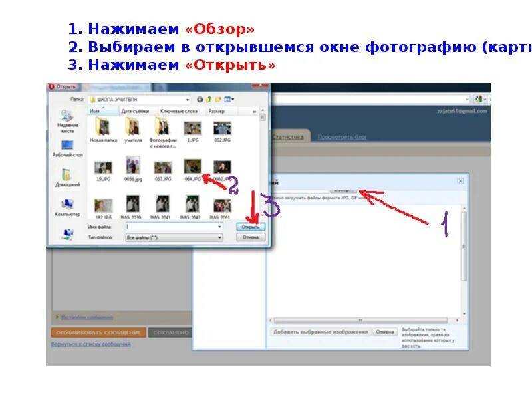Expand the Имя файла combo box arrow

(219, 227)
